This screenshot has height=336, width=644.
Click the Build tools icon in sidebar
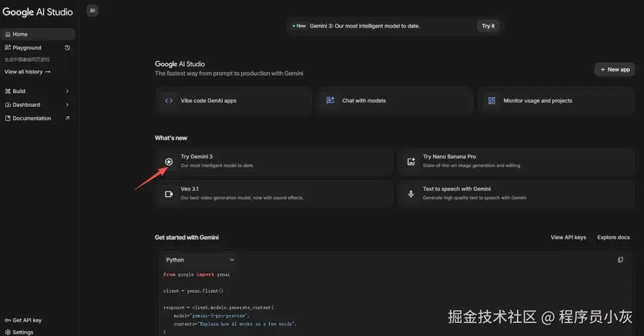click(x=8, y=91)
